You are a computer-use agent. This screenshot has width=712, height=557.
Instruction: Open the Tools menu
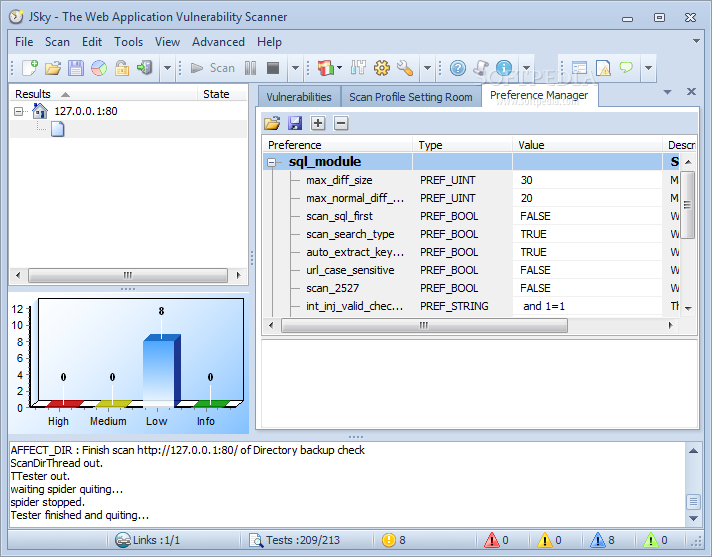(129, 42)
